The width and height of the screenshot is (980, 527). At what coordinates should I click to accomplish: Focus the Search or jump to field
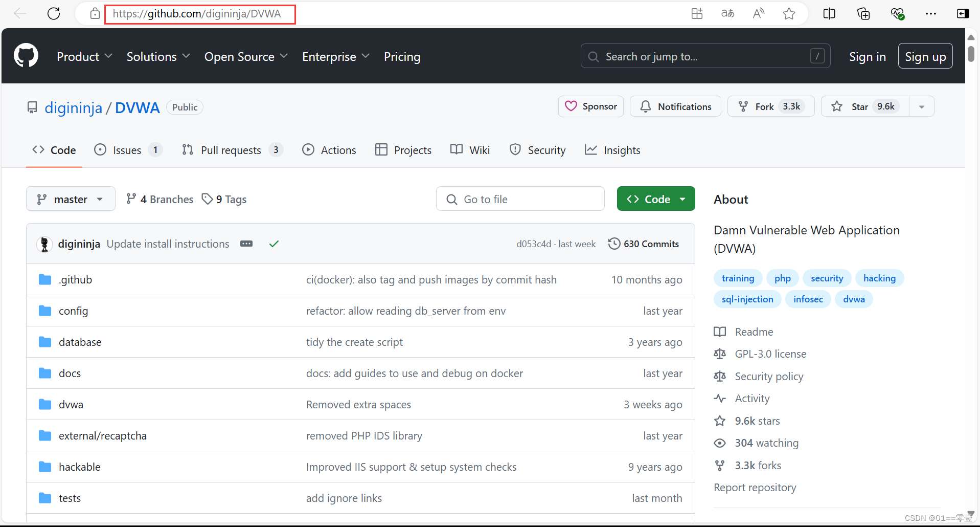pos(705,56)
